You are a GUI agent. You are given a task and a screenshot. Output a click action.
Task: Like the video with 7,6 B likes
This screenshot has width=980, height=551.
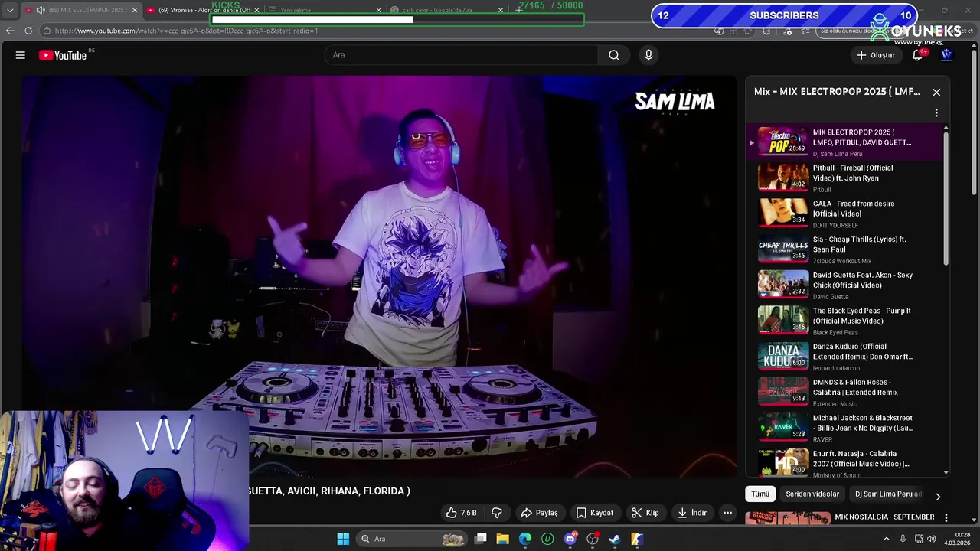462,513
